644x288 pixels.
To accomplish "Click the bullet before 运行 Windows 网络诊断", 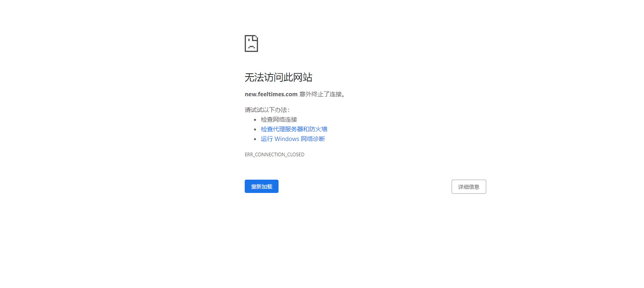I will tap(255, 139).
